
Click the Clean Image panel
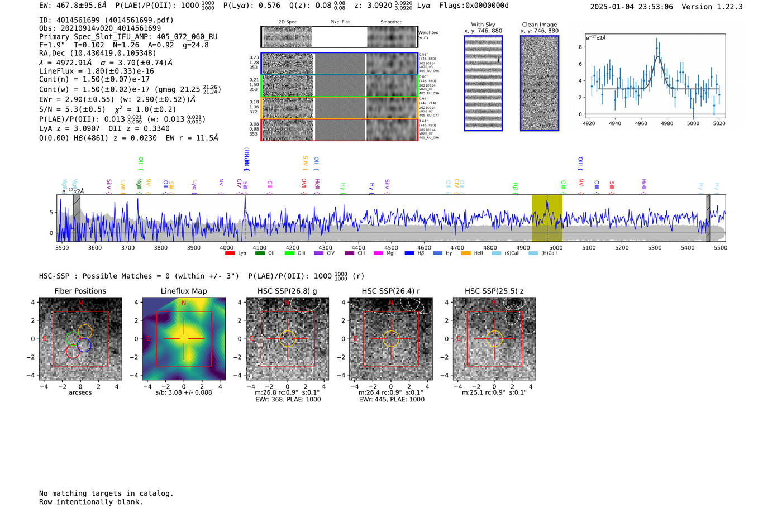coord(540,83)
